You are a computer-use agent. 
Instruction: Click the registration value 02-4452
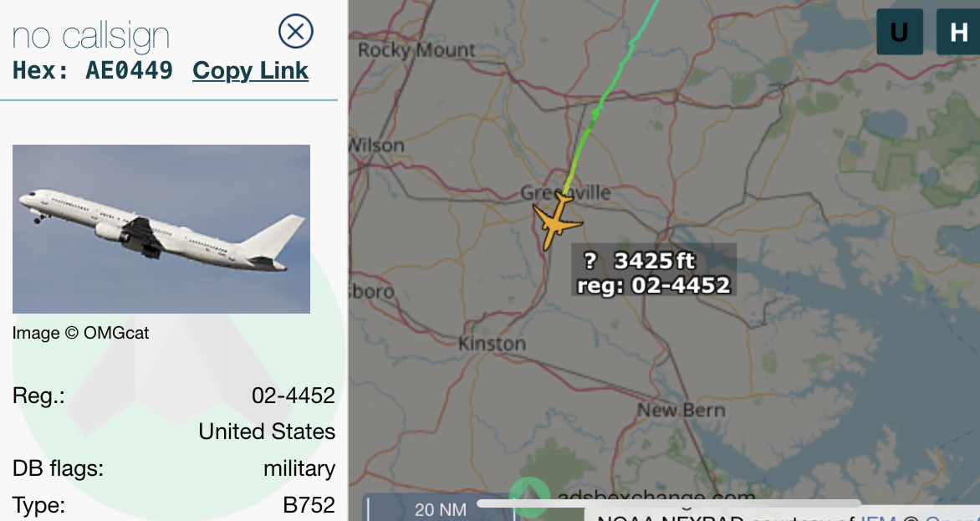click(x=293, y=396)
